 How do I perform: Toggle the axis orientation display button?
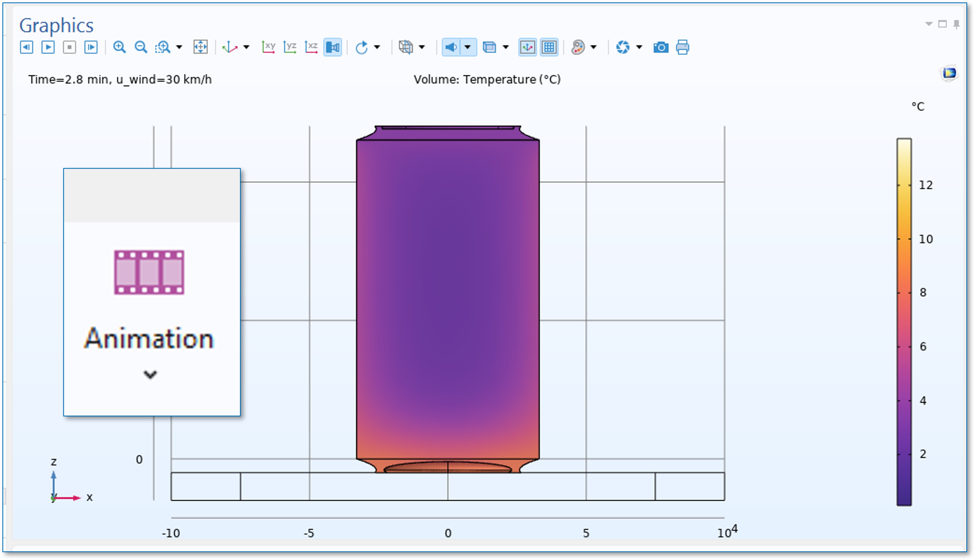pos(527,47)
